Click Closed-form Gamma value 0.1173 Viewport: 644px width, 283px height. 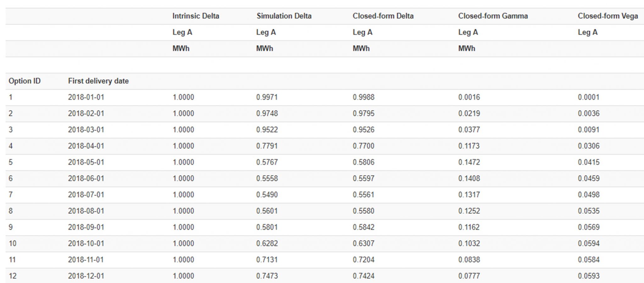469,146
